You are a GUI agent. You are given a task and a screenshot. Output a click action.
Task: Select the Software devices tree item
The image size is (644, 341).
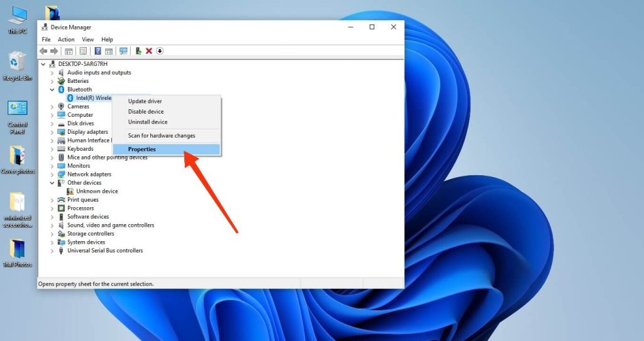point(88,217)
